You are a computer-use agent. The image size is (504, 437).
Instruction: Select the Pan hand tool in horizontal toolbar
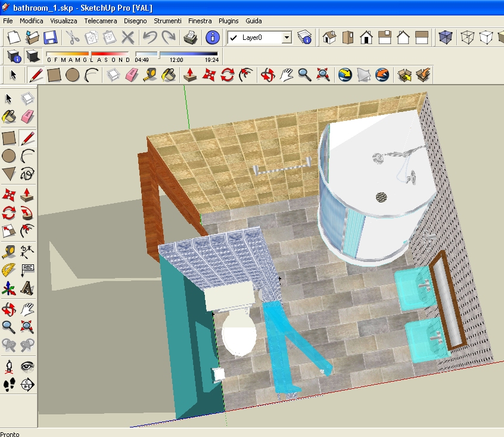286,75
